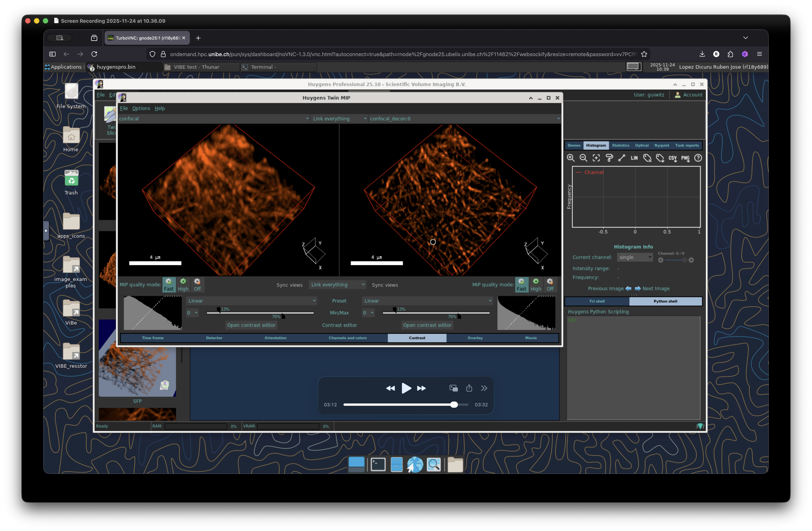Open histogram help via question mark icon
The width and height of the screenshot is (812, 531).
[698, 158]
